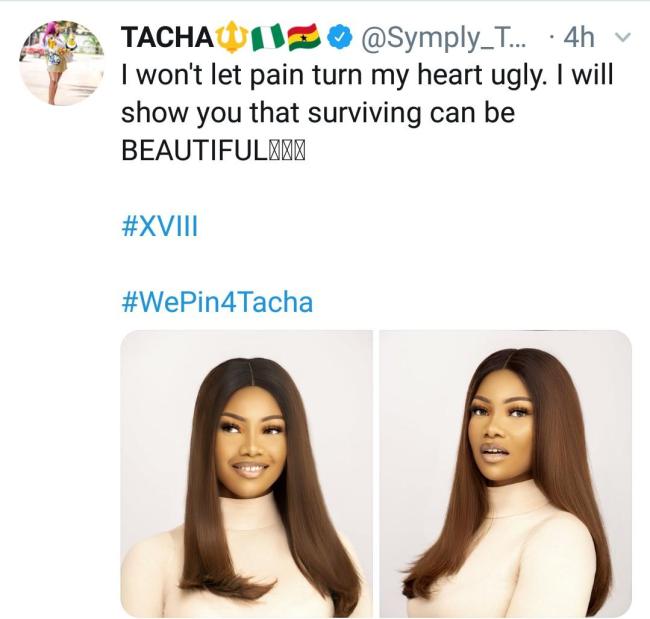Screen dimensions: 650x619
Task: Expand the tweet options chevron
Action: [622, 37]
